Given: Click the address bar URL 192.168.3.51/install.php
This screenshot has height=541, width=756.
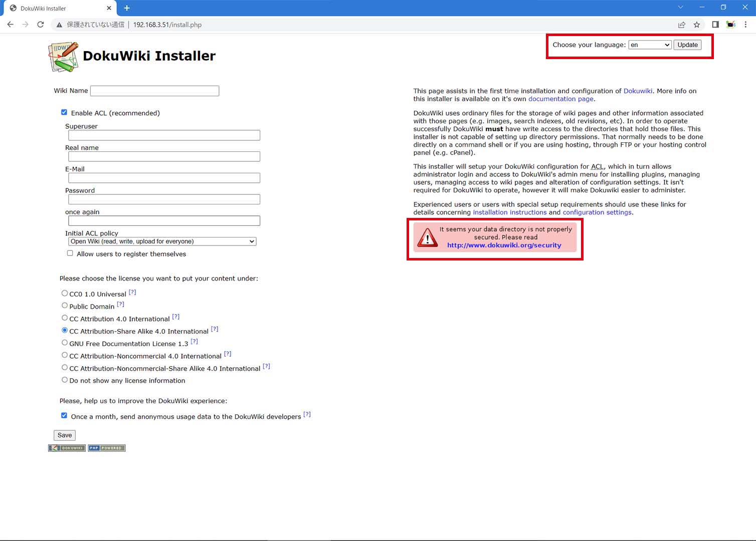Looking at the screenshot, I should pyautogui.click(x=167, y=25).
